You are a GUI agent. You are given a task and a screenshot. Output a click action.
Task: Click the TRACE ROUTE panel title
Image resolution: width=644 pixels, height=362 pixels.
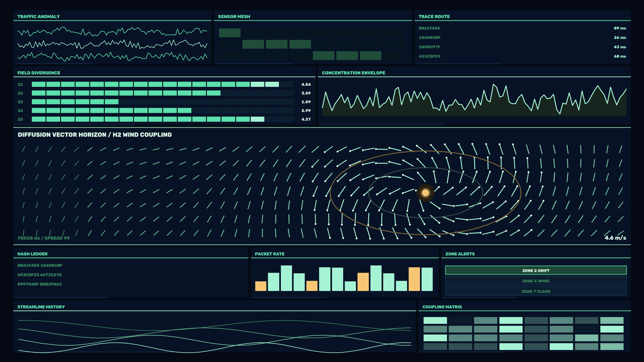tap(434, 16)
